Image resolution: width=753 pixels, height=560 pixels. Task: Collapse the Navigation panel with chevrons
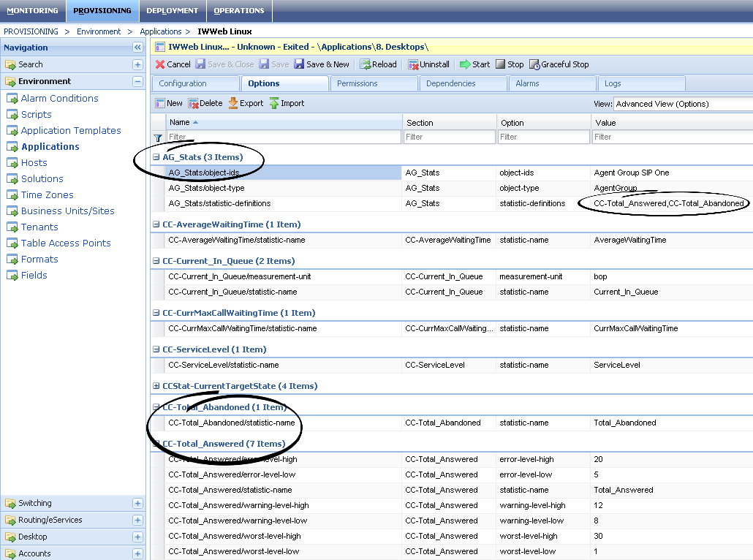137,48
